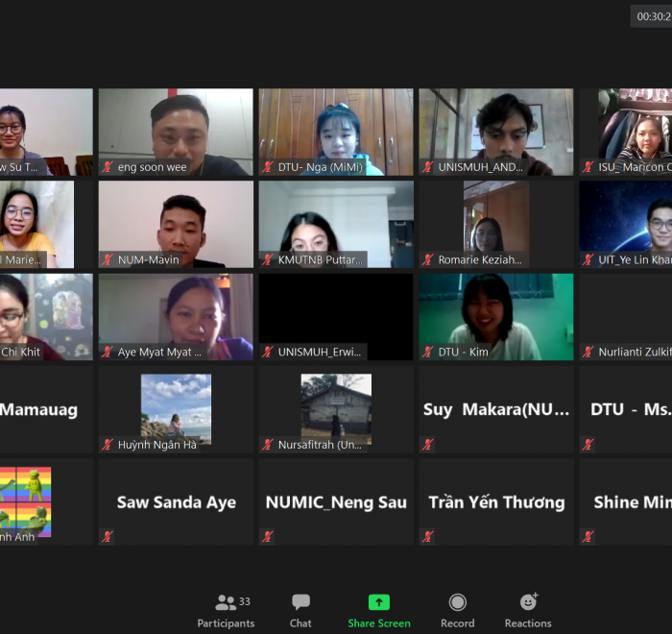Select the Trần Yến Thương participant tile
The width and height of the screenshot is (672, 634).
[495, 502]
